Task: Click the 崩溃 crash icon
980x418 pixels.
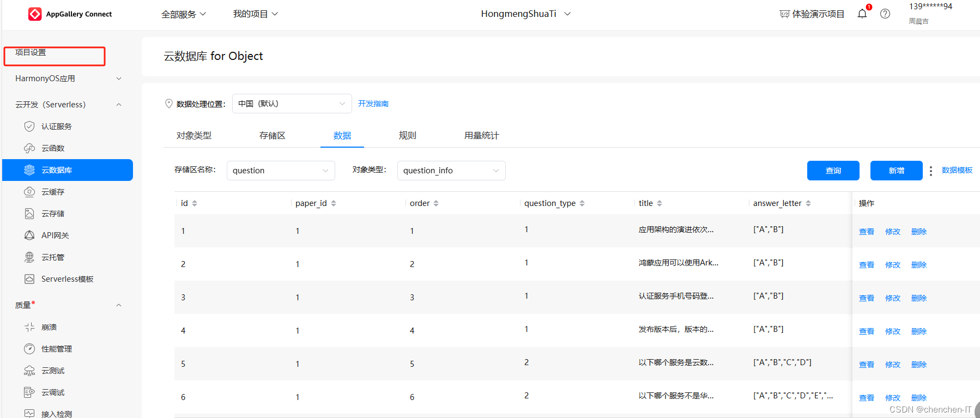Action: pyautogui.click(x=29, y=327)
